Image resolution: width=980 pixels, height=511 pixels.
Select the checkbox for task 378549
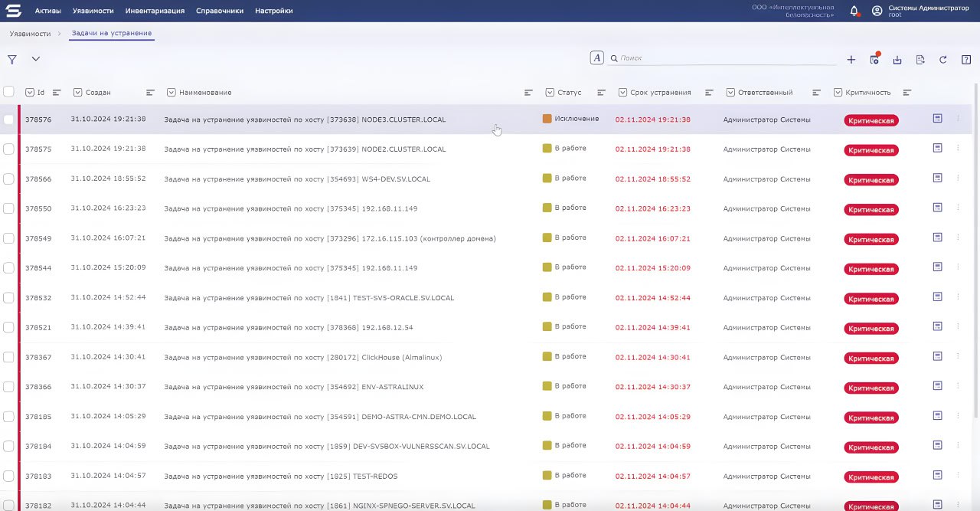tap(8, 238)
